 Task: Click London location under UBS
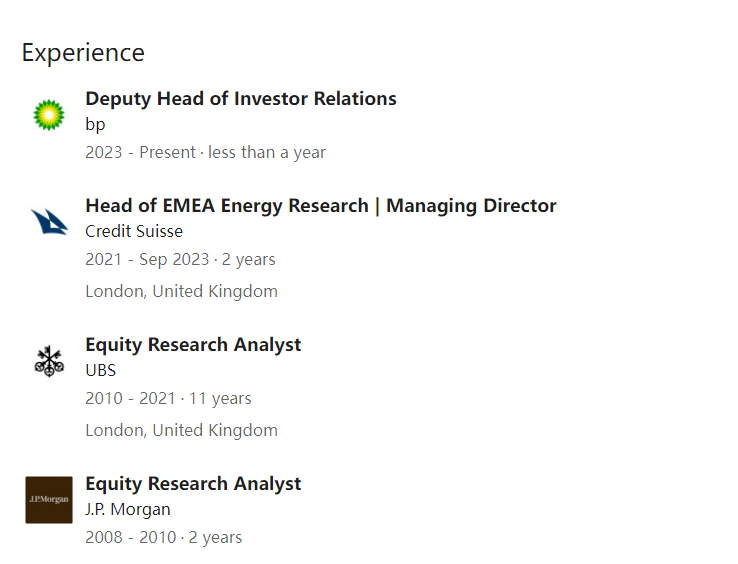click(x=182, y=430)
